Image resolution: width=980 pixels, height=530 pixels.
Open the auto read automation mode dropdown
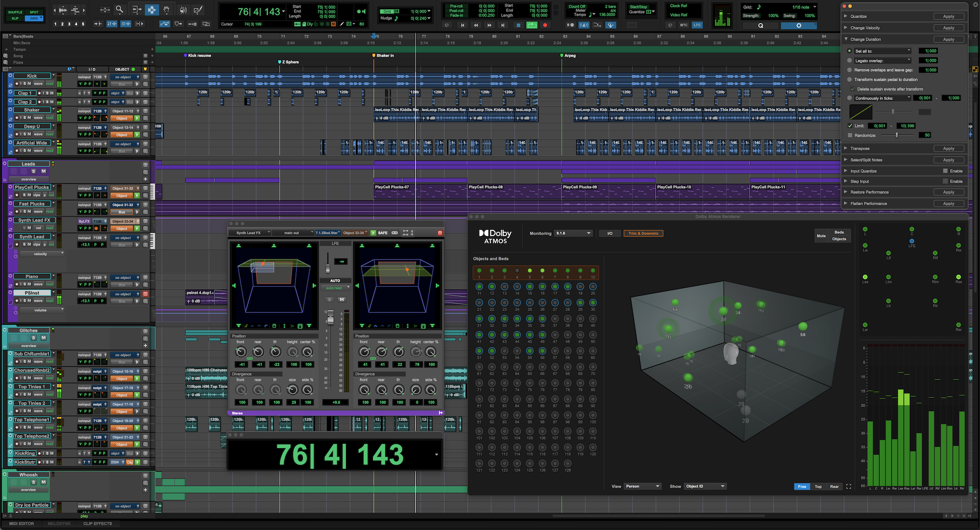(336, 288)
